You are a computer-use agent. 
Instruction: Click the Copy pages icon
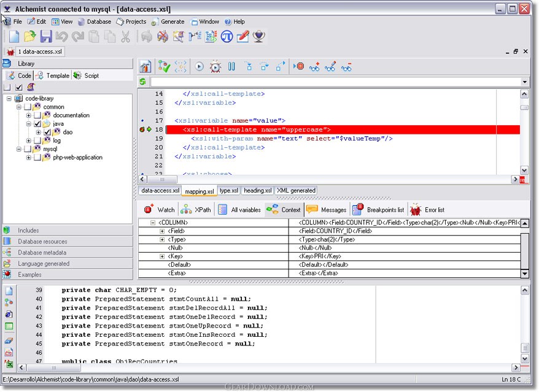click(x=110, y=36)
